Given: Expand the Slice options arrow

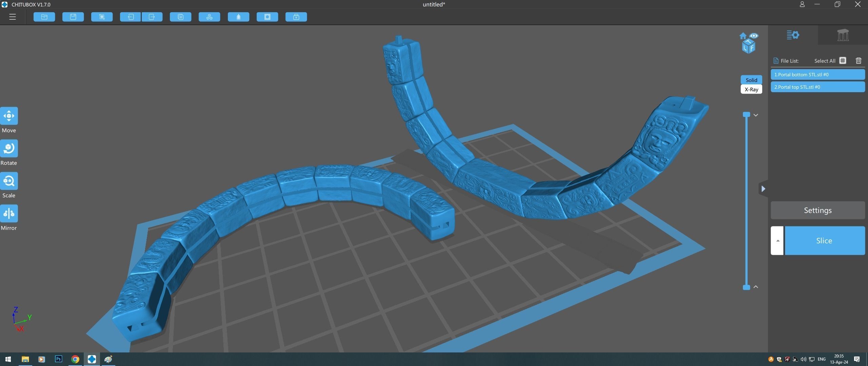Looking at the screenshot, I should pos(777,241).
